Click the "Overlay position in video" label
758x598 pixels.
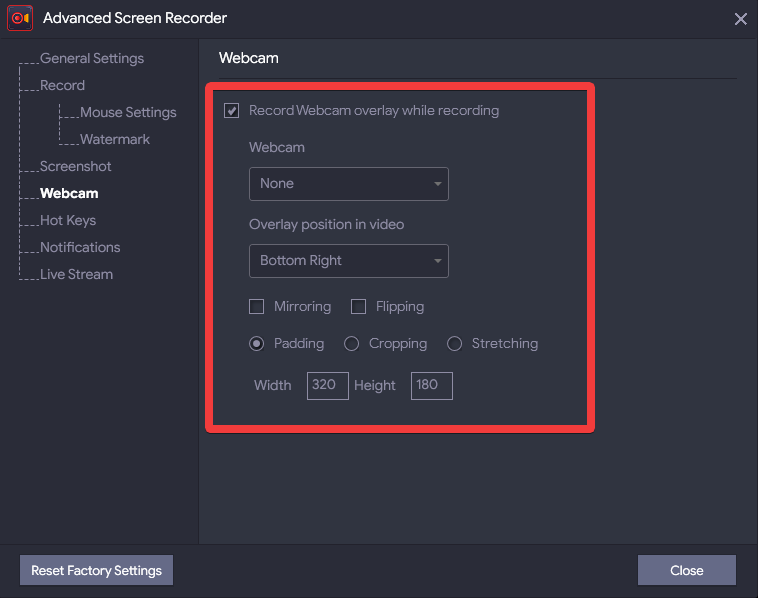click(x=326, y=224)
